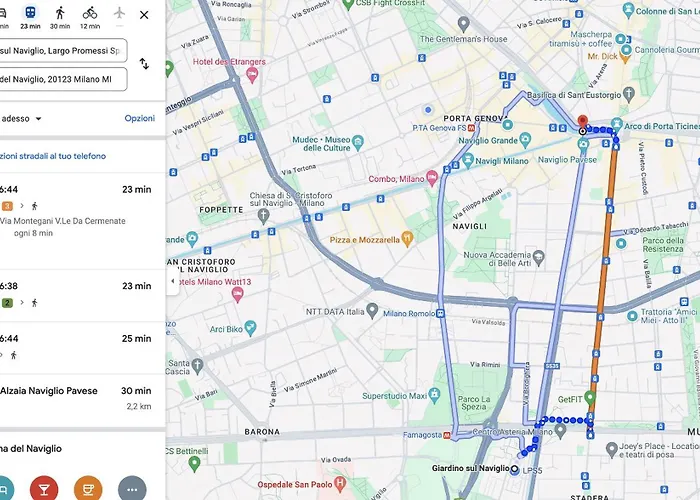Image resolution: width=700 pixels, height=500 pixels.
Task: Swap start and destination points
Action: point(144,64)
